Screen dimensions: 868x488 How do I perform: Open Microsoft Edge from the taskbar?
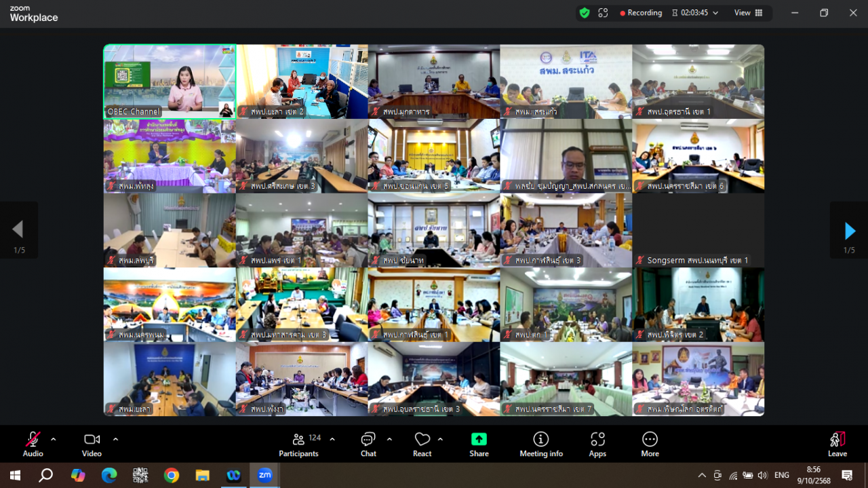(x=109, y=475)
